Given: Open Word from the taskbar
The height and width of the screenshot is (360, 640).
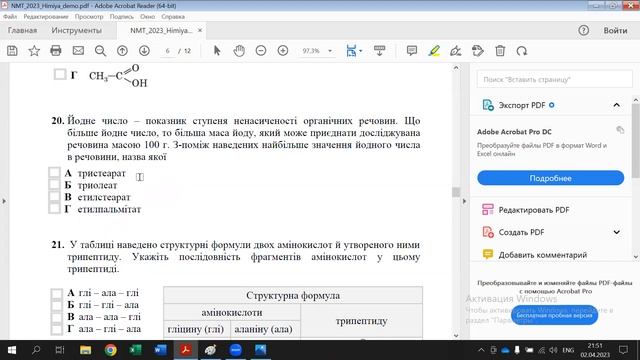Looking at the screenshot, I should click(x=160, y=350).
